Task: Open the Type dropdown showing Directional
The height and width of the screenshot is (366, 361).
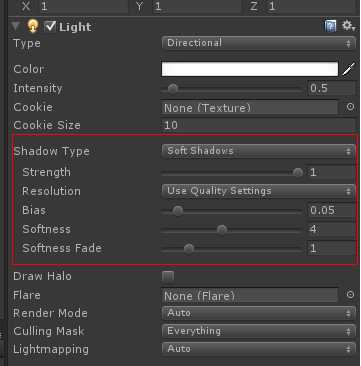Action: click(x=259, y=43)
